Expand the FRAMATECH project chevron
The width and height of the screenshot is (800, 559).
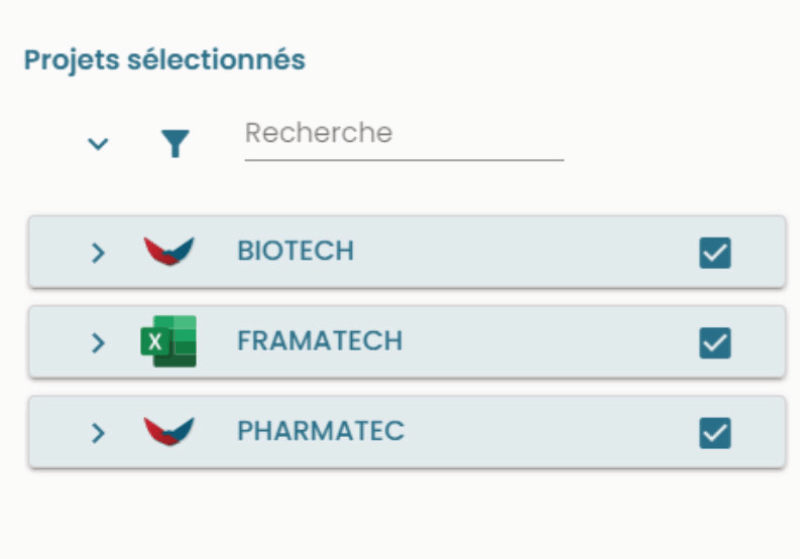click(98, 343)
